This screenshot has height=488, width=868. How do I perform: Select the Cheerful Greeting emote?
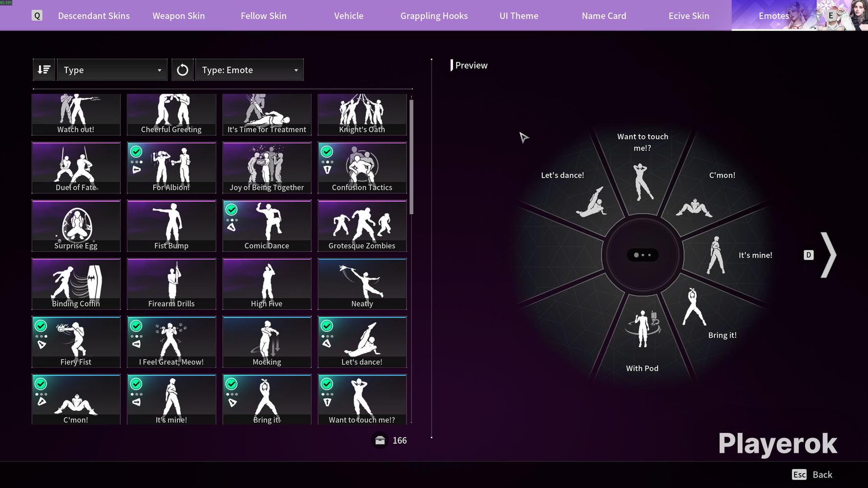click(x=171, y=115)
